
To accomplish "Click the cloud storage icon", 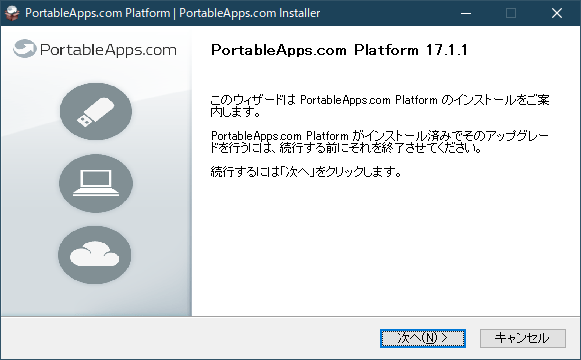I will [x=95, y=255].
